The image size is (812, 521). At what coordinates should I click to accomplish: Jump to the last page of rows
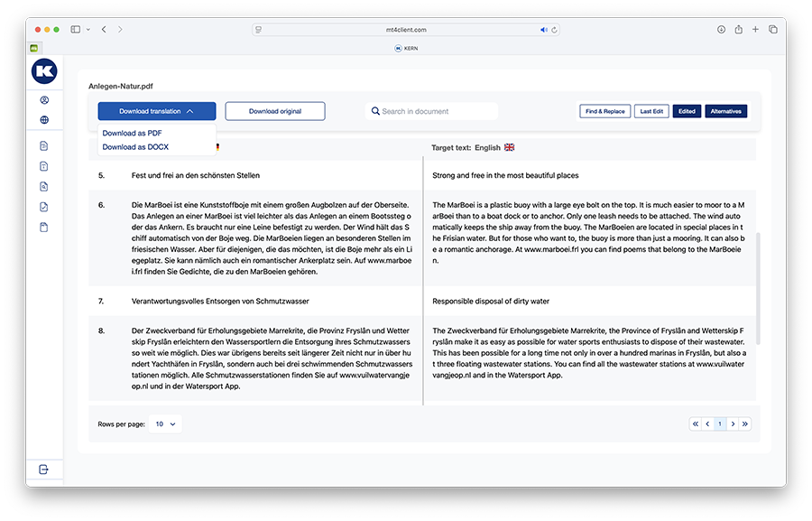pyautogui.click(x=745, y=424)
